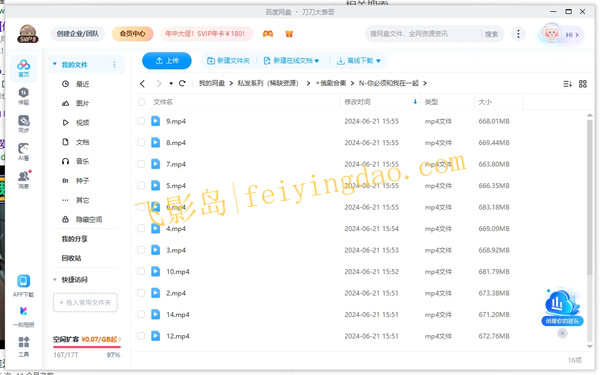
Task: Focus the 搜网盘文件 search field
Action: tap(423, 34)
